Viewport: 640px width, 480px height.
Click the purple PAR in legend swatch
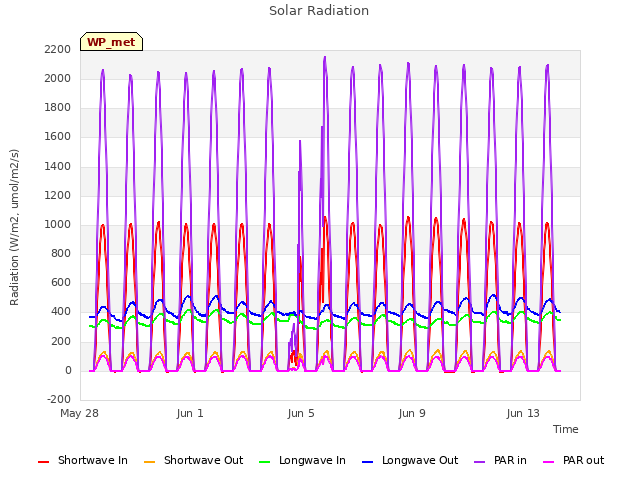coord(480,462)
